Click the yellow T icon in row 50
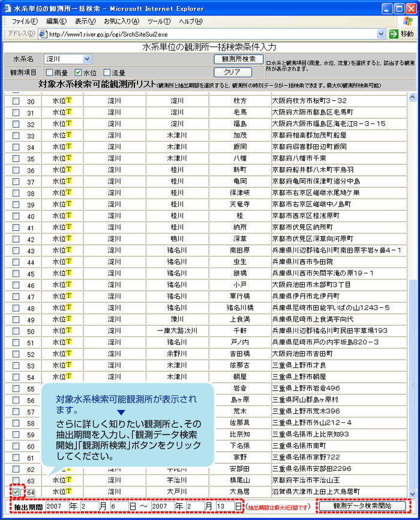The image size is (420, 520). coord(69,330)
